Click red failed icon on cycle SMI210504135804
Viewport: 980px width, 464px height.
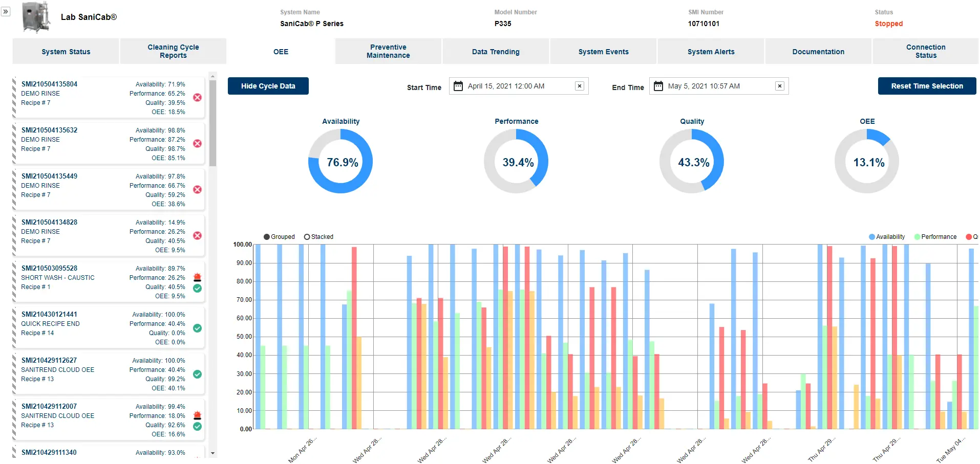197,98
